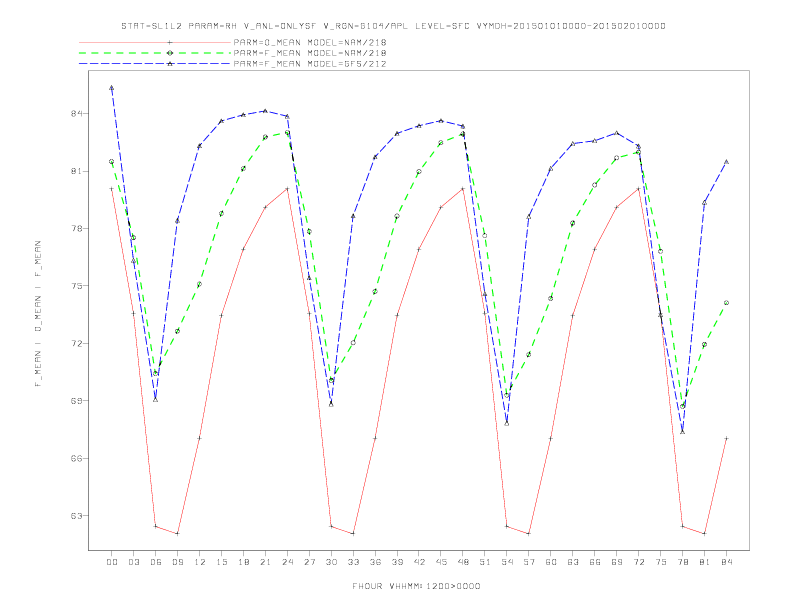Click y-axis tick value 78

click(76, 229)
